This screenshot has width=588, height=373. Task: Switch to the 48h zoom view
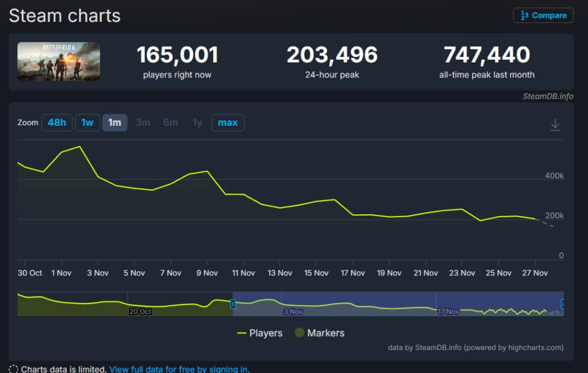tap(56, 122)
